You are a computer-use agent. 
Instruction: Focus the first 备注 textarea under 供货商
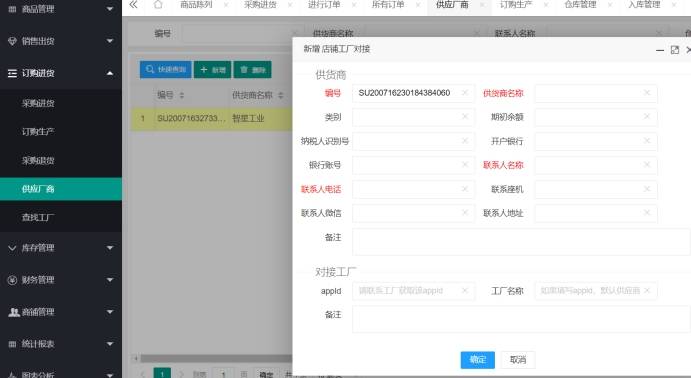point(521,241)
